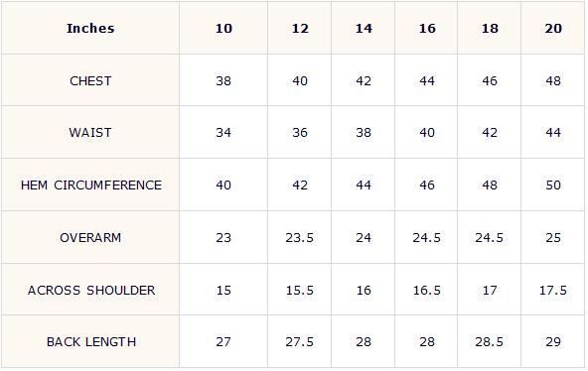Click the BACK LENGTH row label
Image resolution: width=588 pixels, height=371 pixels.
[x=91, y=342]
